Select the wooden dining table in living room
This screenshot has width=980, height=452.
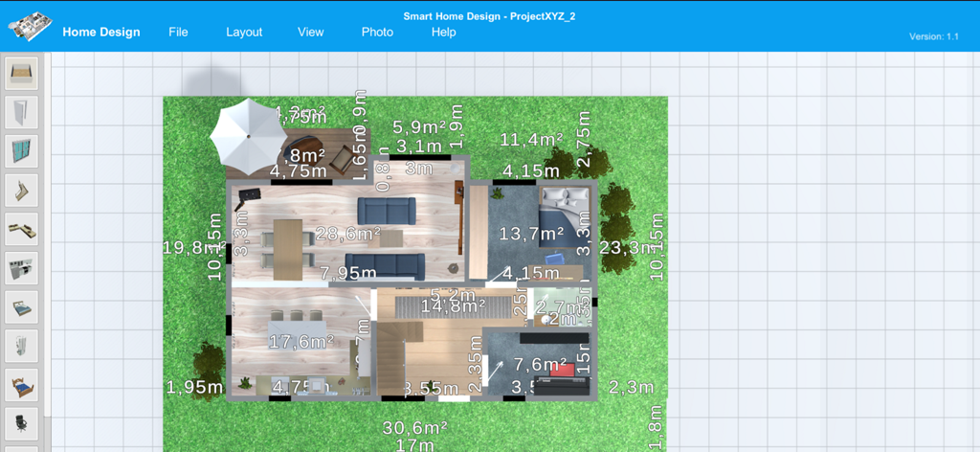point(287,249)
